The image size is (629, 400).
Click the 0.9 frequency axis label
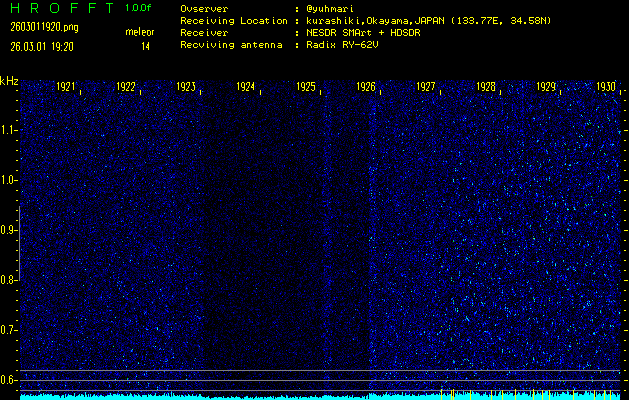point(8,230)
